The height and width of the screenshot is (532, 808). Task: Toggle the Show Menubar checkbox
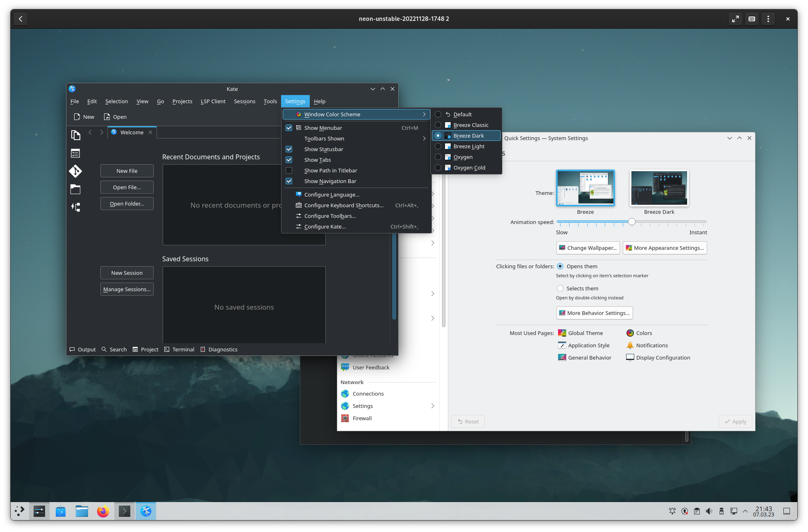pos(289,128)
